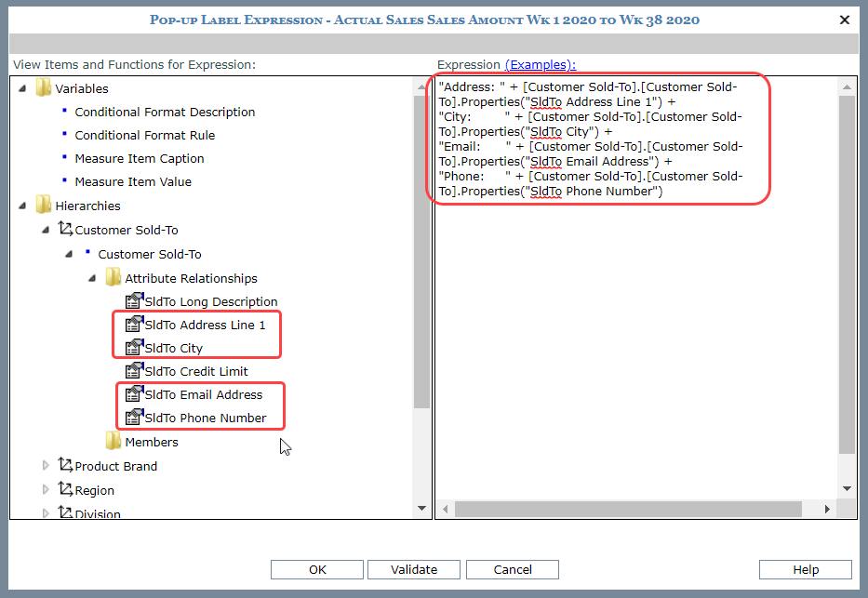Close the Pop-up Label Expression dialog
Viewport: 868px width, 598px height.
(845, 20)
